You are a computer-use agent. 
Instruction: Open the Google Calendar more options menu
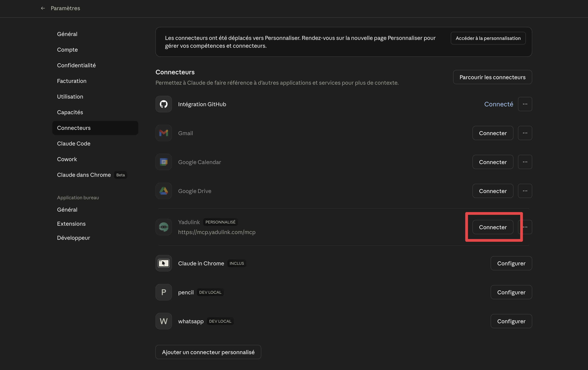(x=525, y=162)
